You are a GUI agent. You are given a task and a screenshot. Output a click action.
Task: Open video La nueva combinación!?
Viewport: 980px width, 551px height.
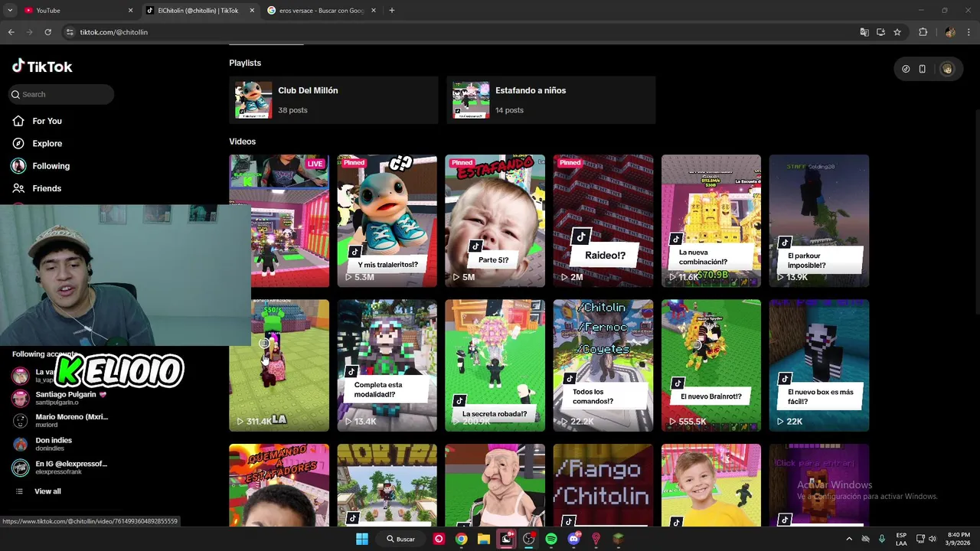[711, 221]
